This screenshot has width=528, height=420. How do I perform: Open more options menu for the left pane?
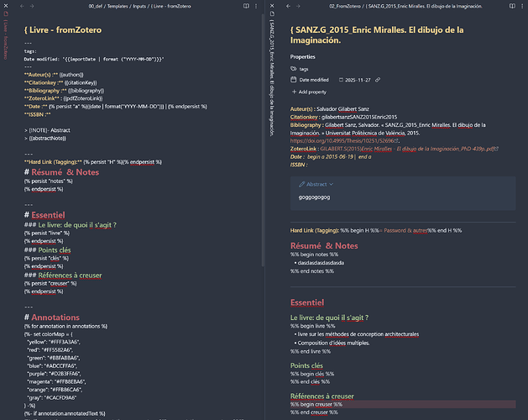pyautogui.click(x=258, y=6)
